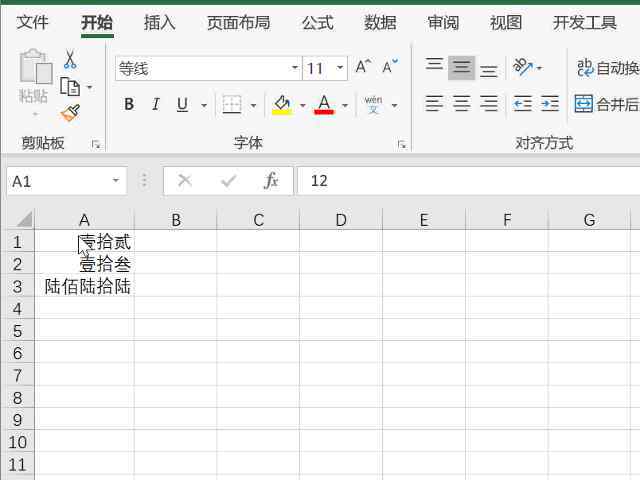Click the merge and center (合并后) button
The image size is (640, 480).
(x=607, y=104)
